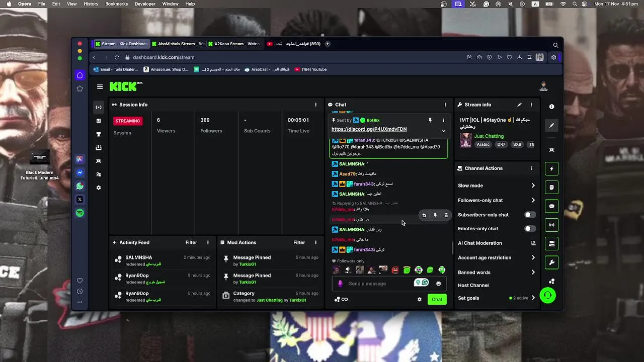Select the wrench widget in right bar

(x=552, y=262)
